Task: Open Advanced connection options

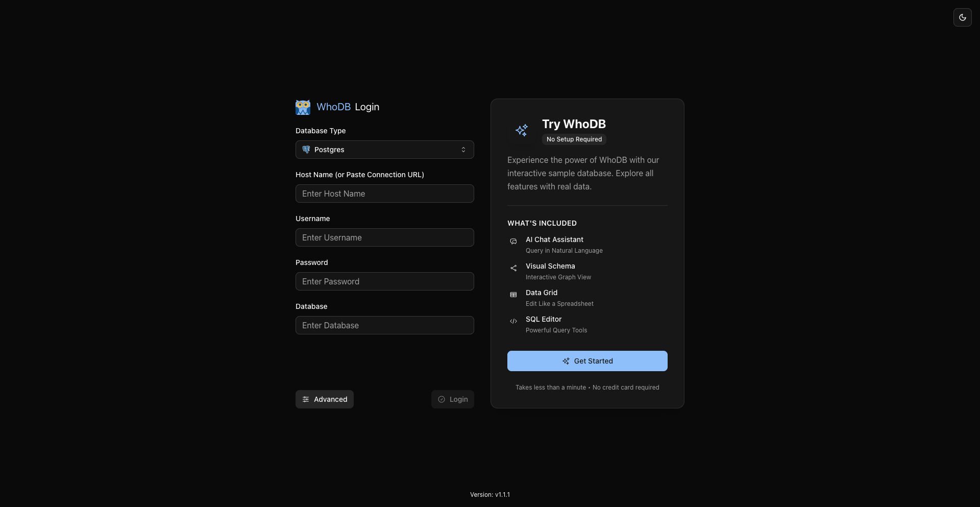Action: [x=324, y=399]
